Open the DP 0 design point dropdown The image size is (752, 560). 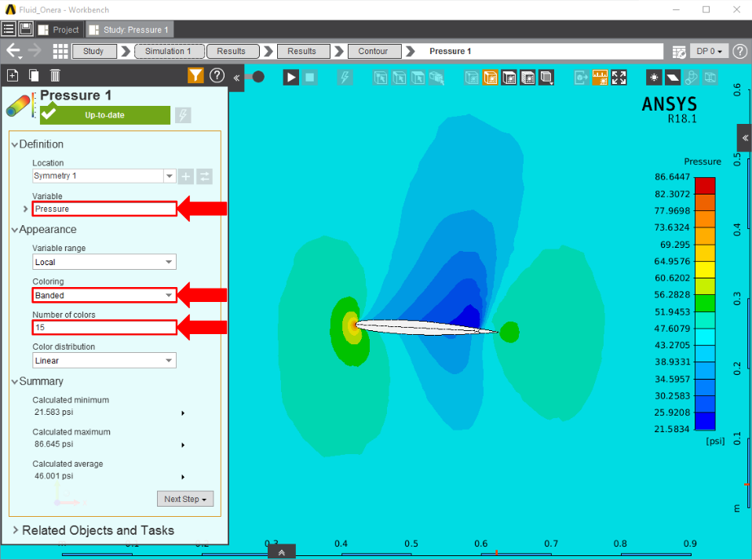click(710, 51)
